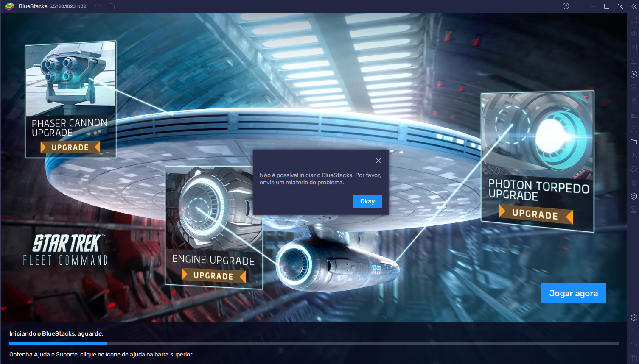The image size is (639, 364).
Task: Dismiss the error dialog with Okay
Action: point(367,201)
